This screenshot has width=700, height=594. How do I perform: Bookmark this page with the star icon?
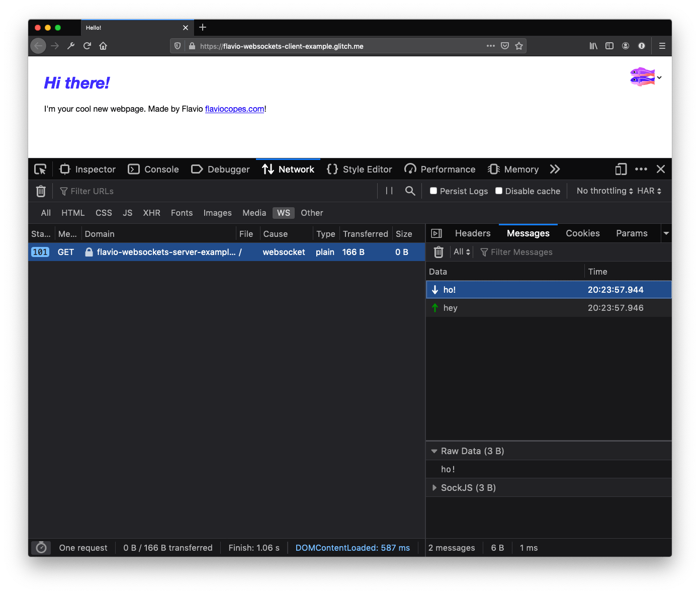click(519, 46)
